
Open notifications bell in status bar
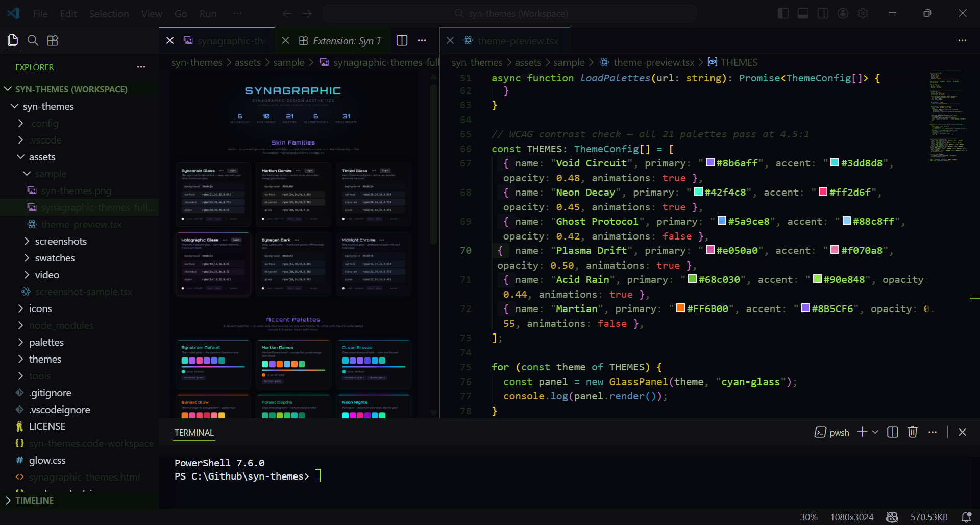966,517
